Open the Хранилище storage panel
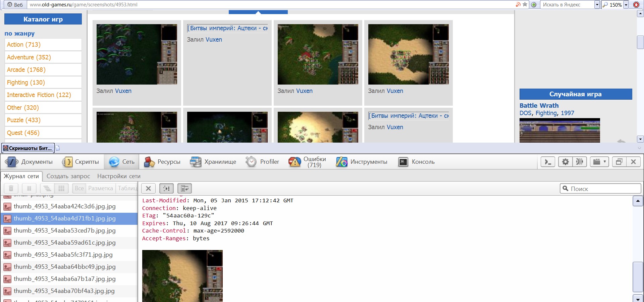The image size is (644, 302). 213,162
